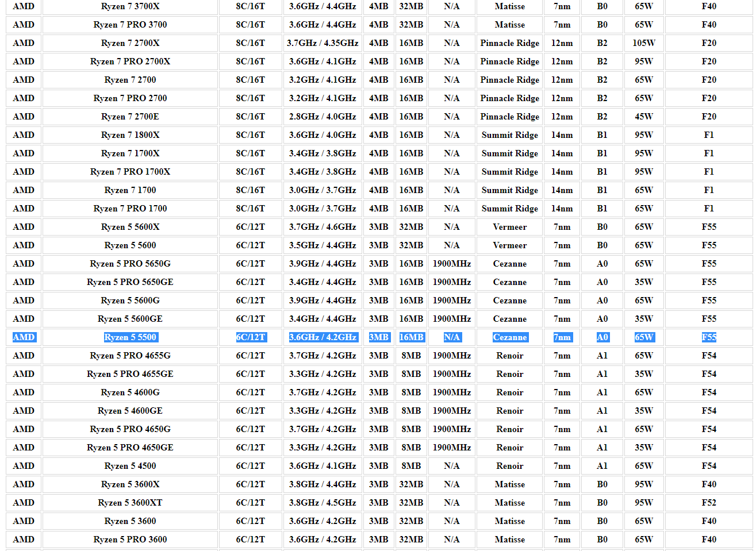Click 35W TDP in Ryzen 5 5600GE row
The width and height of the screenshot is (756, 551).
(x=644, y=319)
